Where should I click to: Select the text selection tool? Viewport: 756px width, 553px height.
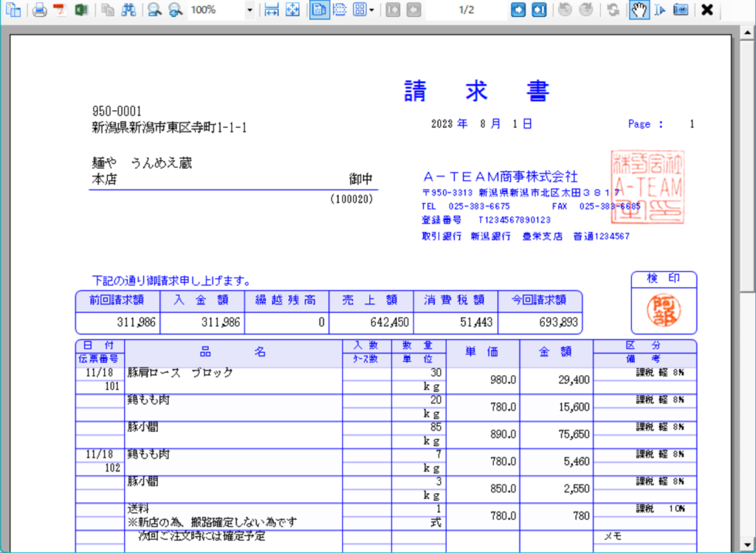click(x=660, y=10)
